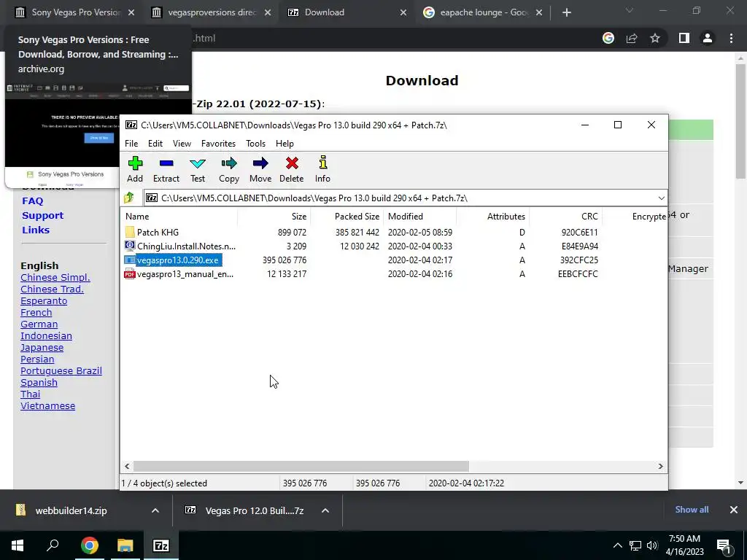Switch page language to Japanese
This screenshot has height=560, width=747.
pos(42,348)
